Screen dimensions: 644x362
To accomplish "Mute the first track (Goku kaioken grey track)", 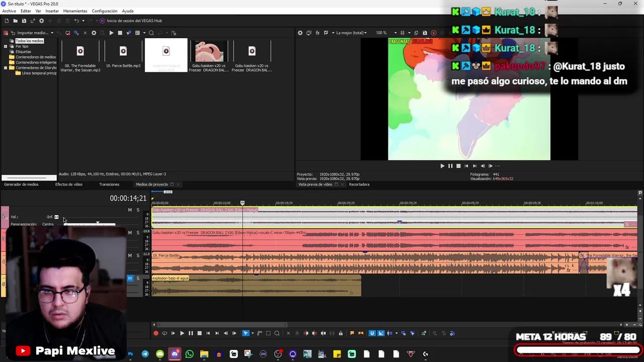I will click(130, 210).
